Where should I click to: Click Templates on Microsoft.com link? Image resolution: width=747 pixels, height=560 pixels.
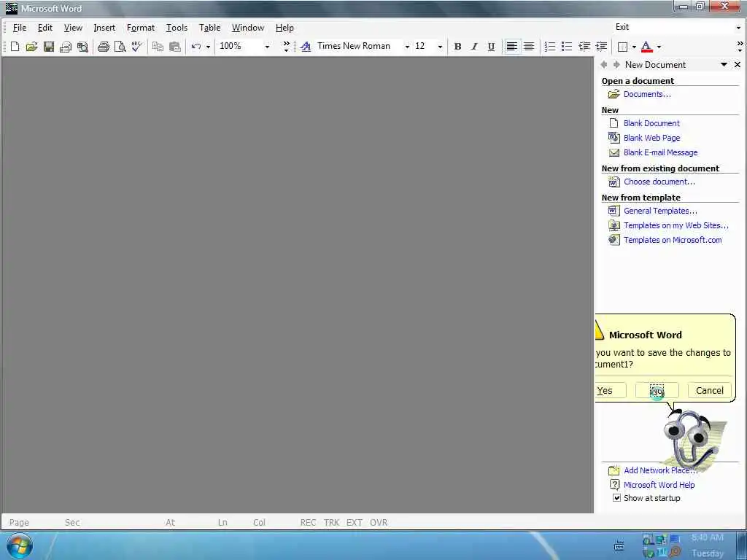(673, 240)
